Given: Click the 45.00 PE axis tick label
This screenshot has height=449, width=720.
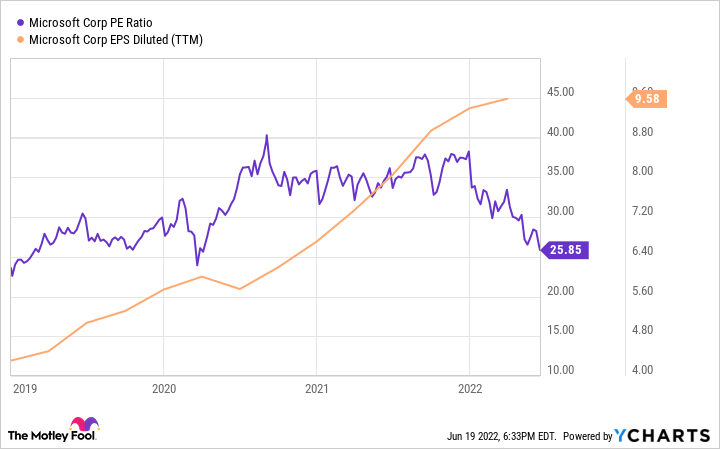Looking at the screenshot, I should click(x=560, y=92).
